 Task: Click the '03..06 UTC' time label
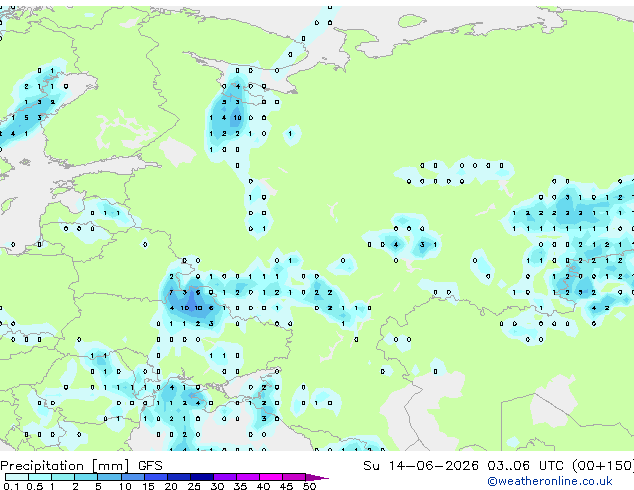(525, 466)
